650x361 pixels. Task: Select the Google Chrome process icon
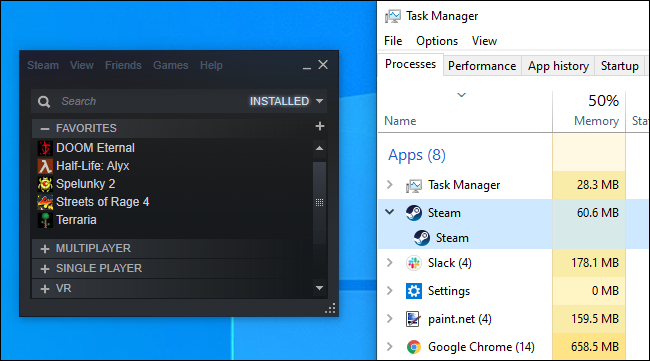click(414, 347)
